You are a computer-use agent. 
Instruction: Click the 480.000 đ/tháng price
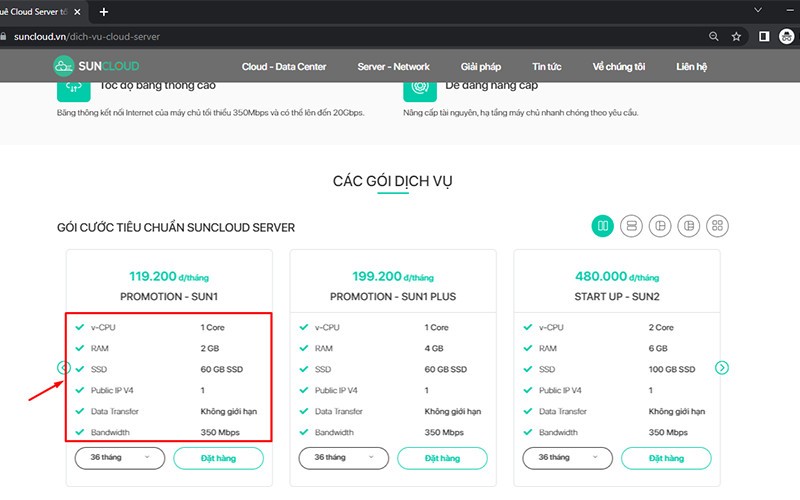[617, 277]
